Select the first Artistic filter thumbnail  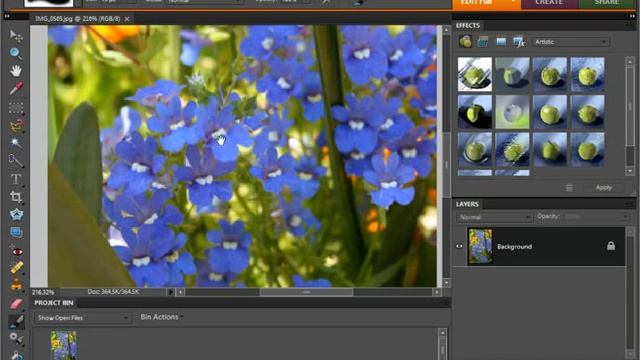(x=475, y=74)
